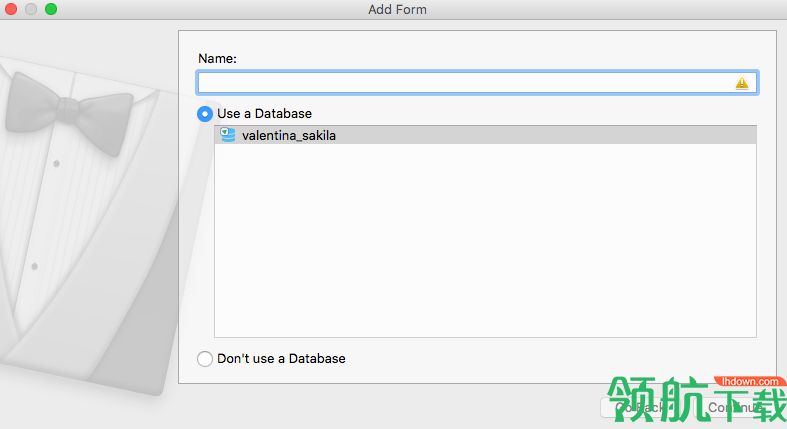Click the empty area of database list
Image resolution: width=787 pixels, height=429 pixels.
(485, 241)
